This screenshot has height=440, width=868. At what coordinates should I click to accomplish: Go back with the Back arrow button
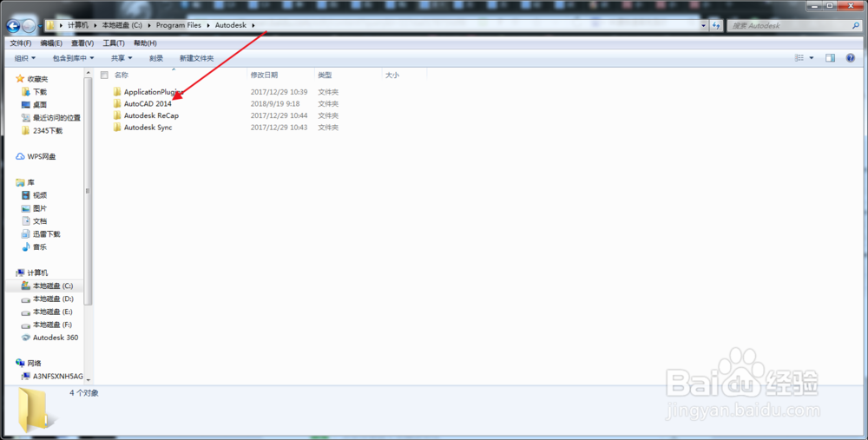pos(13,26)
